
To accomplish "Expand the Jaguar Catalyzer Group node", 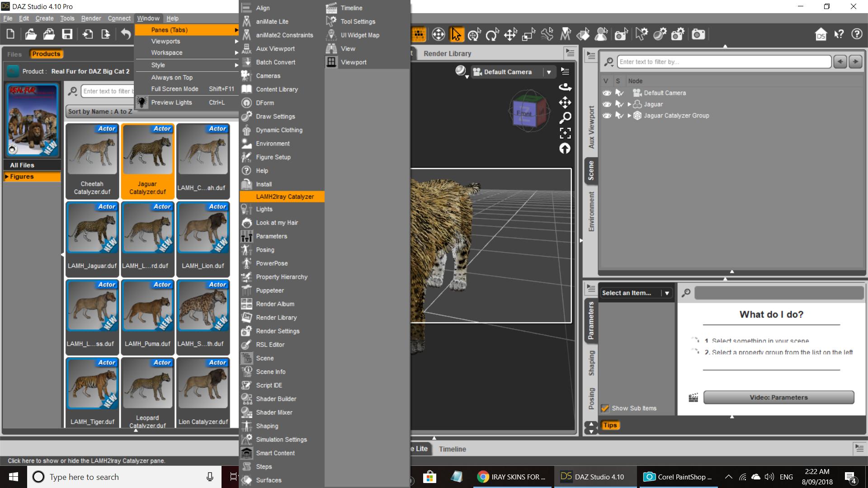I will (x=629, y=116).
